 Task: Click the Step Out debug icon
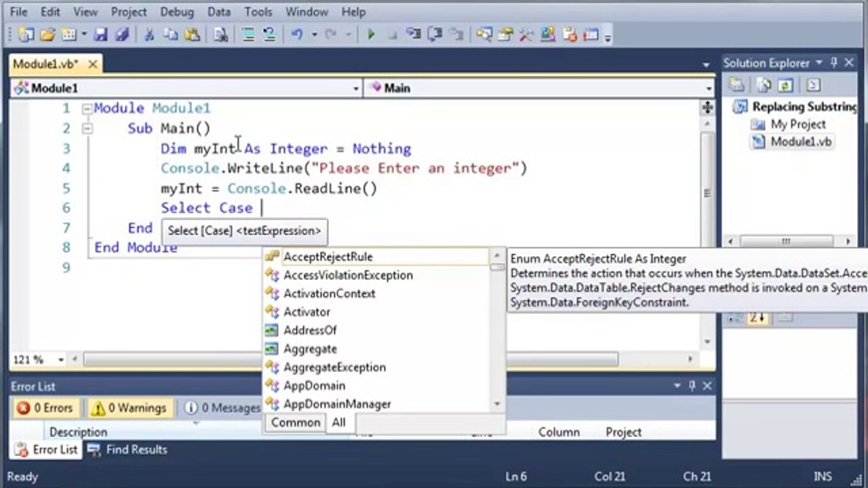[456, 35]
